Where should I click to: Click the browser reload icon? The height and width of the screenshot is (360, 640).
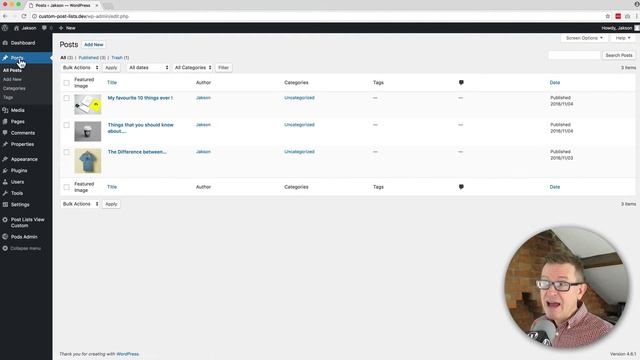(x=24, y=16)
